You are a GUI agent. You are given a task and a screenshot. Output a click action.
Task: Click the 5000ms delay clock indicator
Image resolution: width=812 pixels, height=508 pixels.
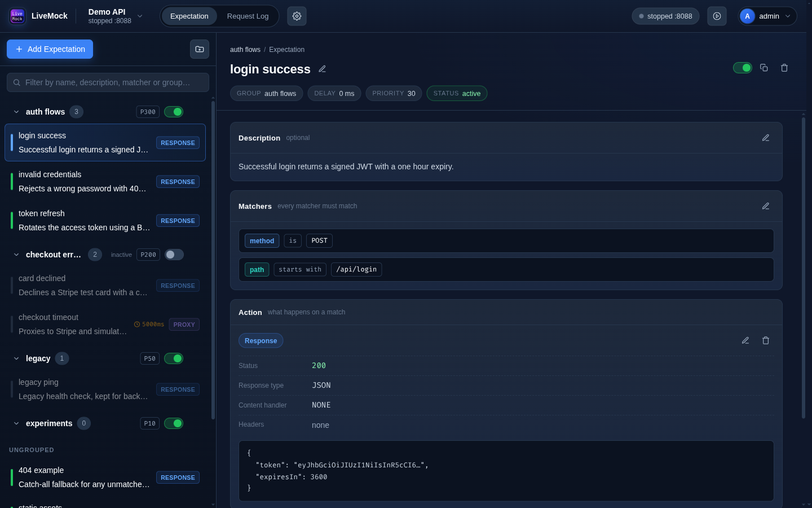[x=149, y=325]
